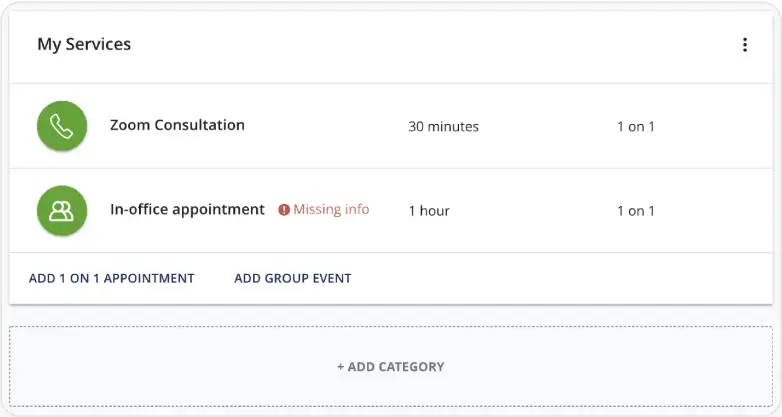
Task: Click the 1 on 1 label for Zoom Consultation
Action: click(635, 127)
